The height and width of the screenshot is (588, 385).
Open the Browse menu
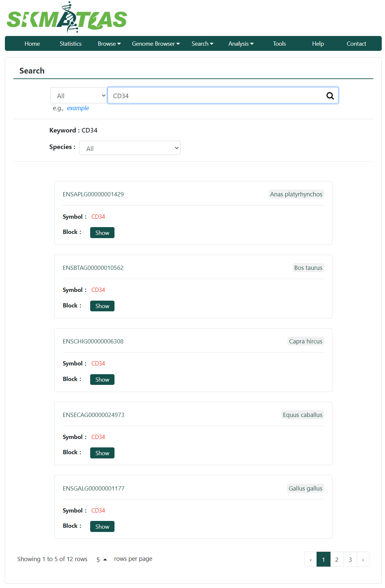tap(109, 44)
